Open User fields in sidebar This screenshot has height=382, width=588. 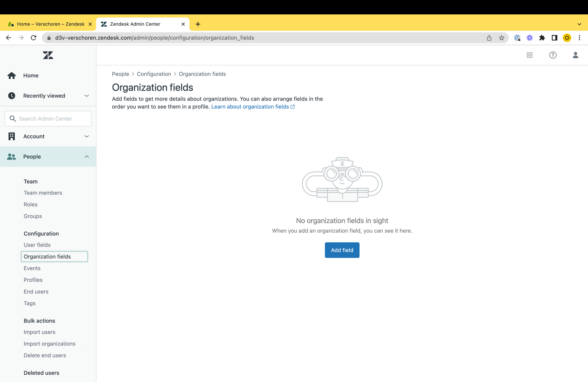[37, 245]
